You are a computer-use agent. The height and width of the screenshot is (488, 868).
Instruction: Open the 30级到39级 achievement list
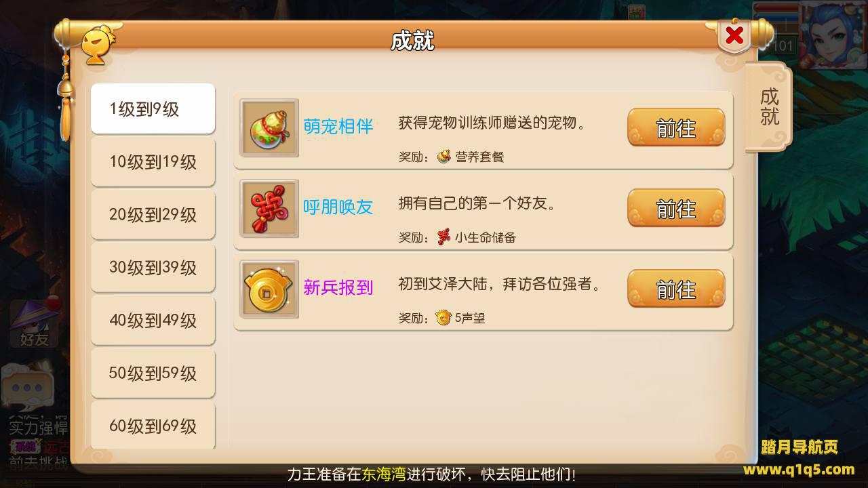pyautogui.click(x=153, y=267)
